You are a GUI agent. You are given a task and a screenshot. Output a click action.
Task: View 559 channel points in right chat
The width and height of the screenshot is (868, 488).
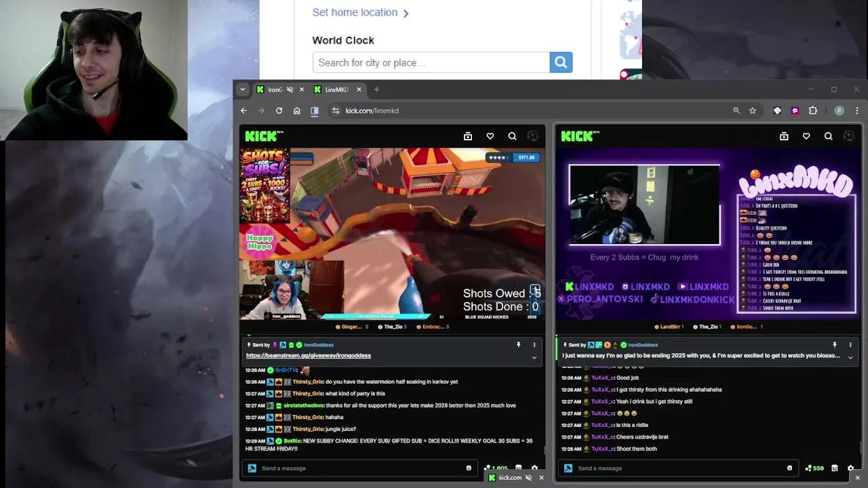(814, 468)
